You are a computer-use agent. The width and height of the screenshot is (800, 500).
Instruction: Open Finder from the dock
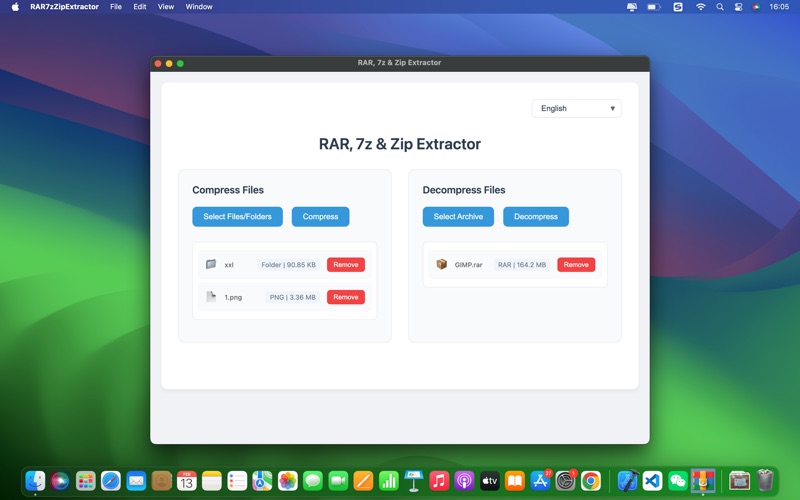click(35, 481)
